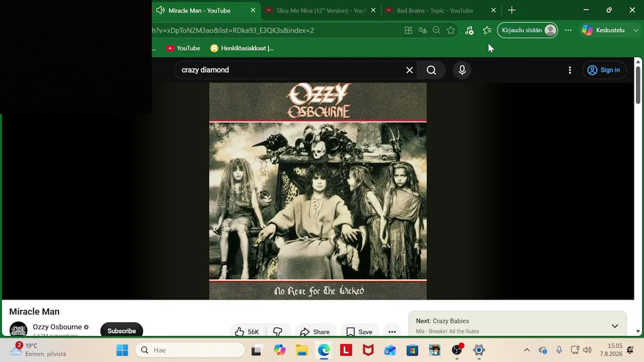Subscribe to the Ozzy Osbourne channel

[x=121, y=331]
